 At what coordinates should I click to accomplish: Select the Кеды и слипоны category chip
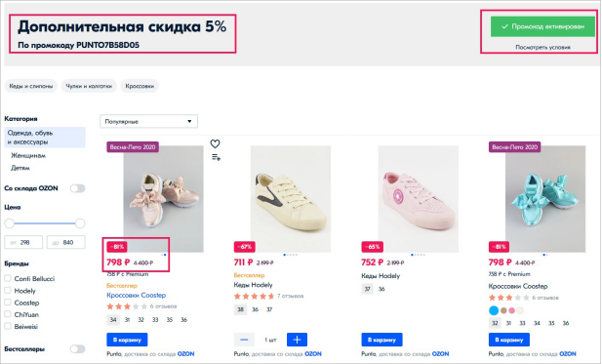pos(31,86)
